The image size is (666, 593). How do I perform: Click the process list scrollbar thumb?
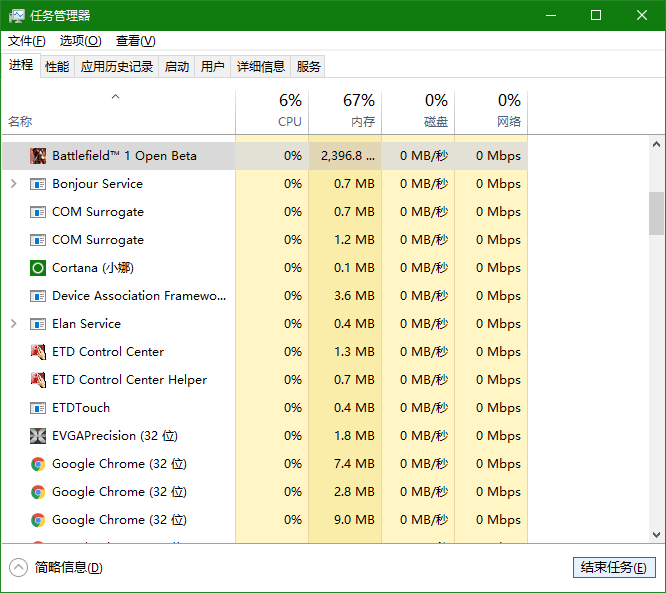pos(656,213)
